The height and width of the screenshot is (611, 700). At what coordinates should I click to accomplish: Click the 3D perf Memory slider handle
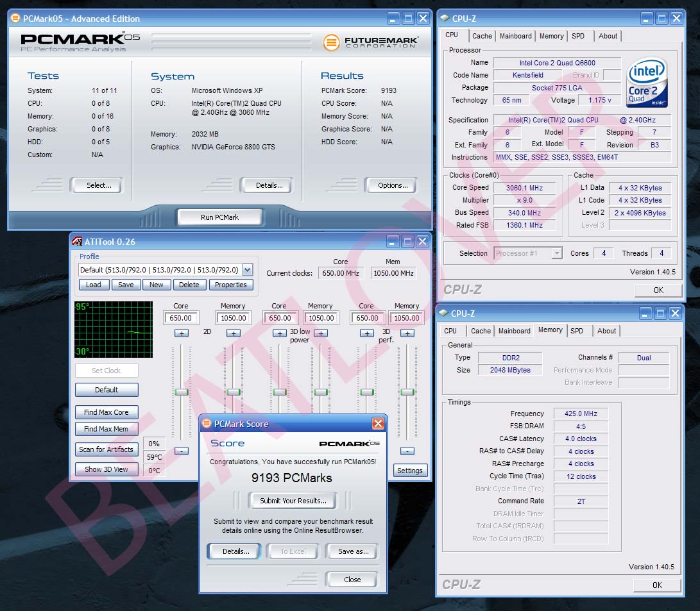coord(407,392)
